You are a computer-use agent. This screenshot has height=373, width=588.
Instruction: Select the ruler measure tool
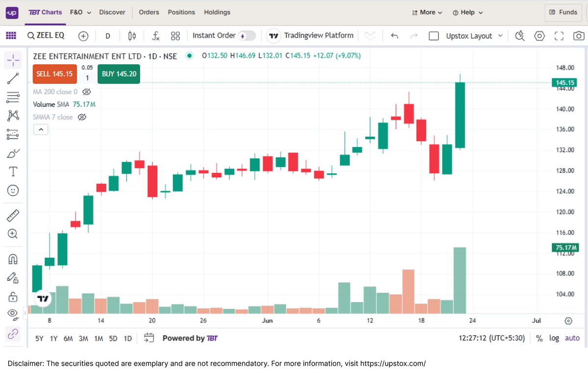[x=13, y=215]
